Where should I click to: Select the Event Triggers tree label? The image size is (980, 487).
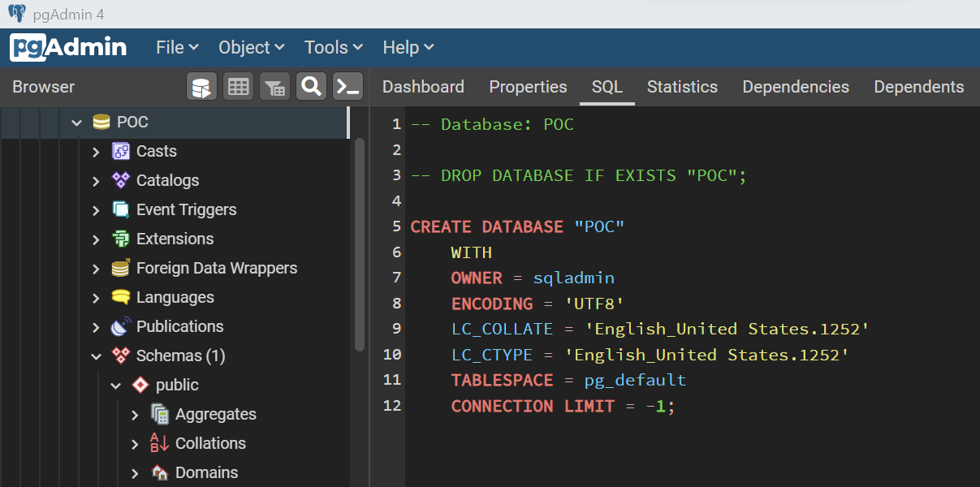tap(187, 210)
